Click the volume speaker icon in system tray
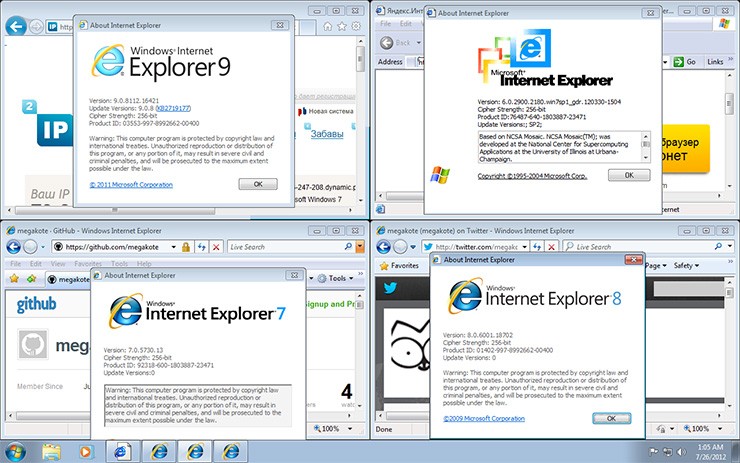740x463 pixels. (681, 452)
